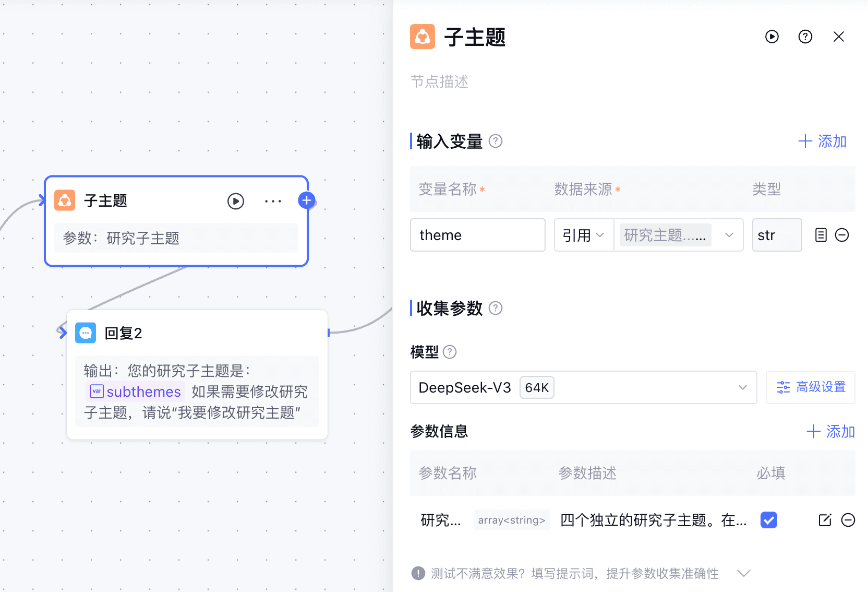The image size is (868, 592).
Task: Expand the bottom tip about 提示词
Action: tap(744, 573)
